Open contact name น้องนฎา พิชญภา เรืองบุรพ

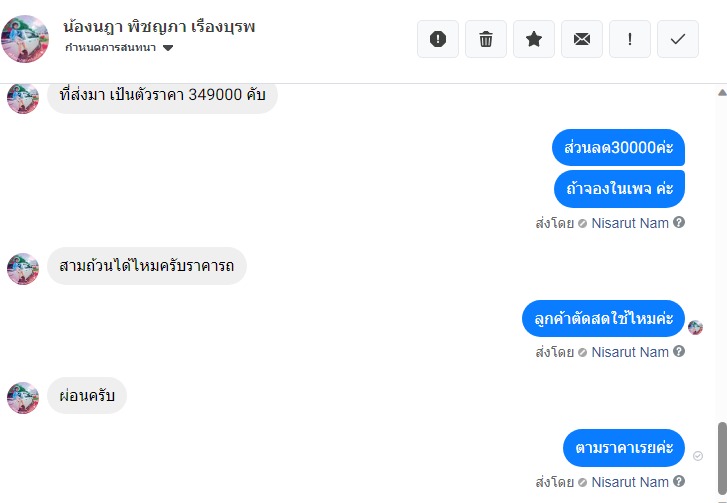pos(159,27)
